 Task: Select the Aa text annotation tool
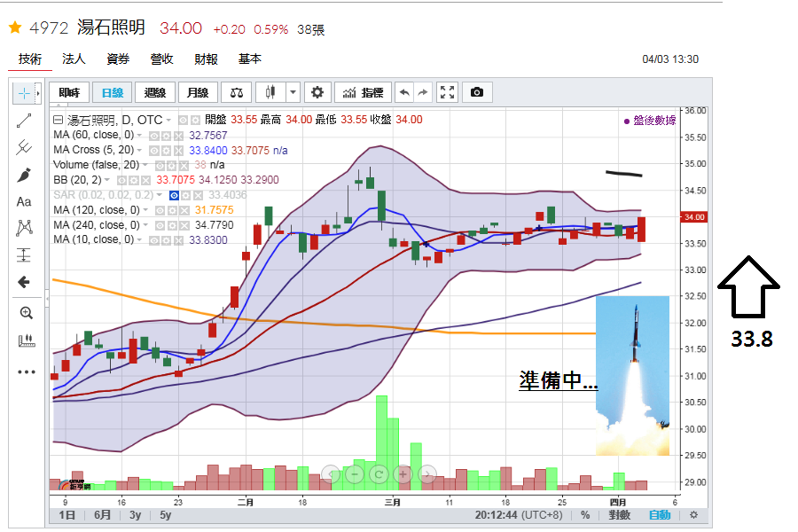pos(24,201)
